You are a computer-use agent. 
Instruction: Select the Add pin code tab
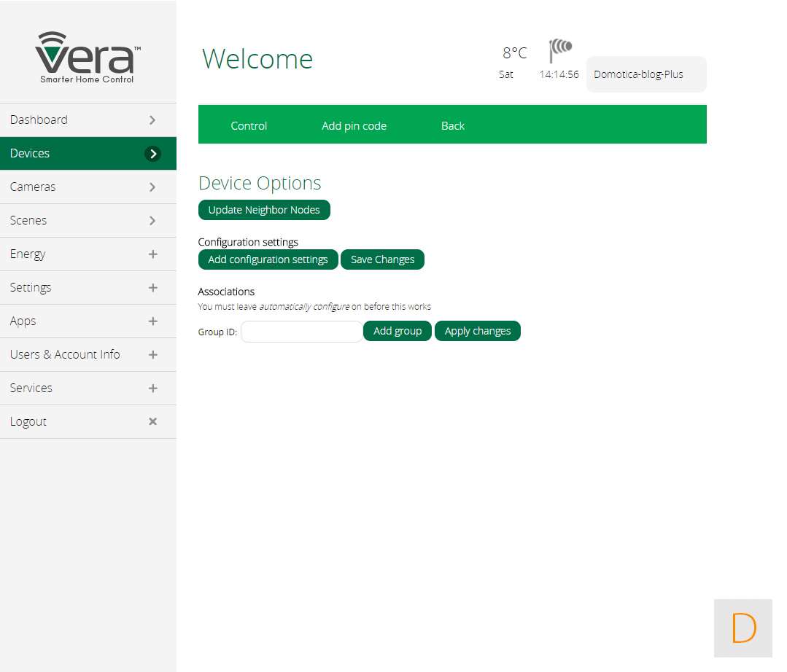[x=354, y=125]
